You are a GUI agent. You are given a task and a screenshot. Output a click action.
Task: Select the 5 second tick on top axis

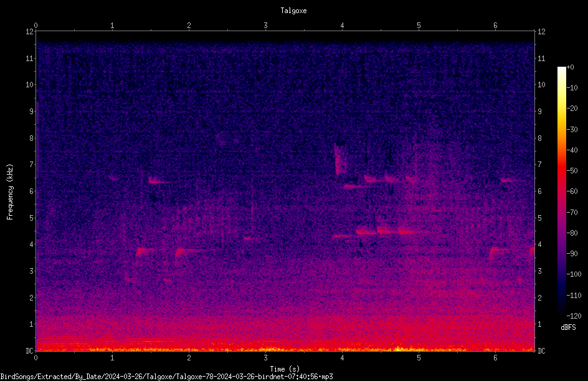tap(419, 26)
